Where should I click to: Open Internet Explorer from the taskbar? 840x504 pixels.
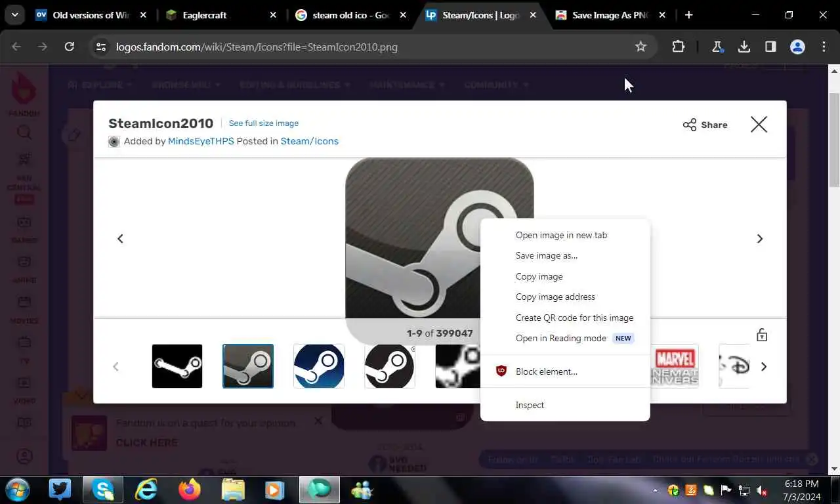(x=146, y=490)
